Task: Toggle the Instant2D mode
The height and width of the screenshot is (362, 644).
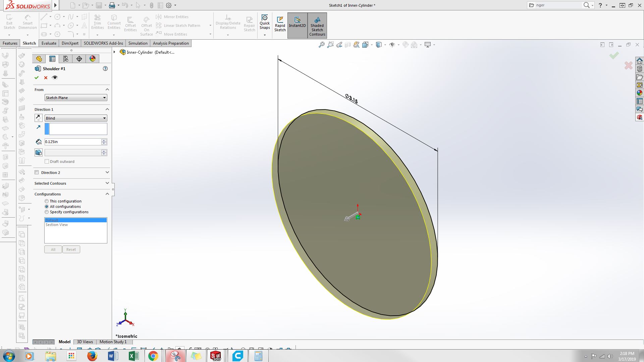Action: click(297, 26)
